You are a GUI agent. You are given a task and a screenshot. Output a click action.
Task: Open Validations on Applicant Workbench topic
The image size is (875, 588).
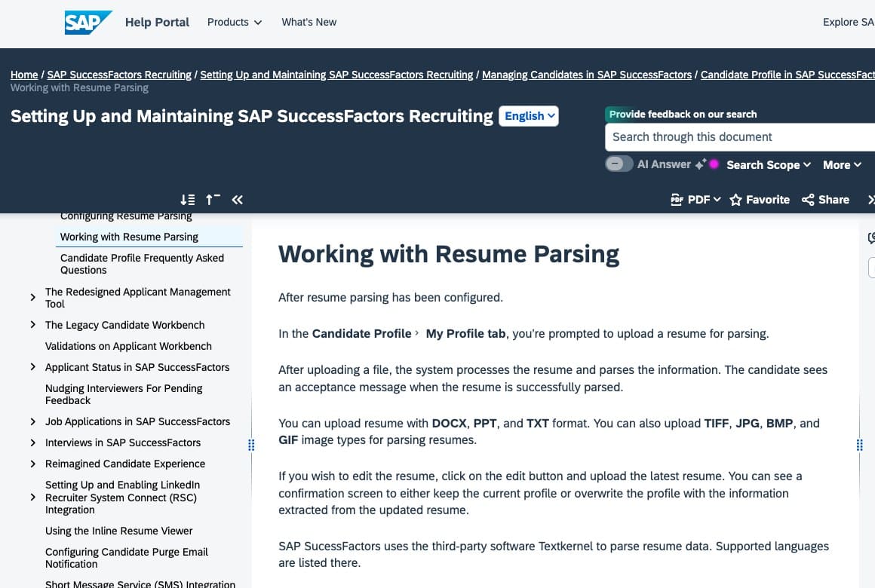[128, 346]
